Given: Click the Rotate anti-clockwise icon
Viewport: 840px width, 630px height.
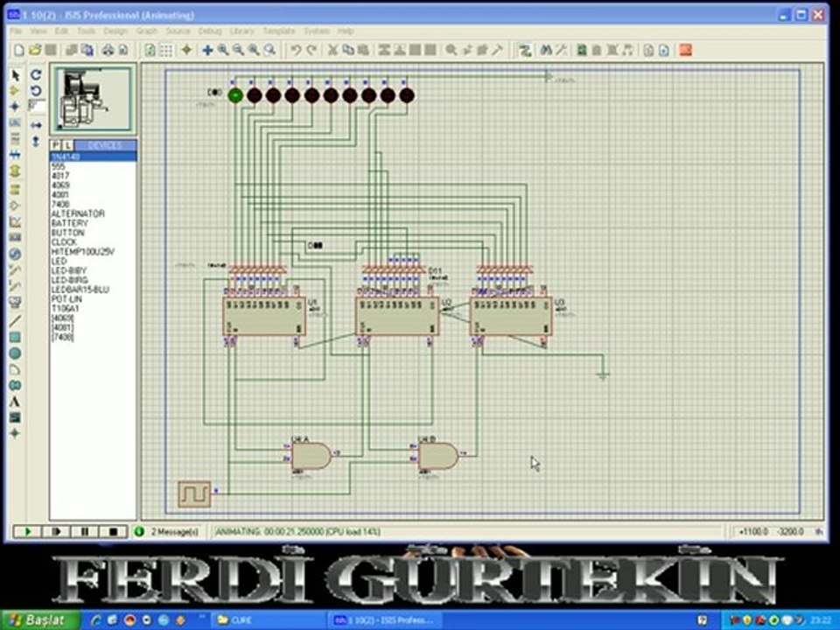Looking at the screenshot, I should (x=36, y=90).
